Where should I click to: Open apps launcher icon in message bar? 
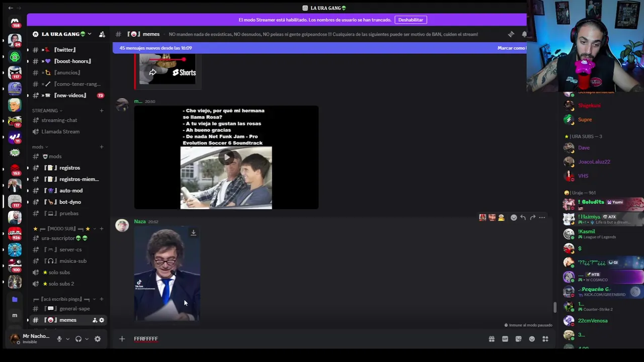point(545,339)
